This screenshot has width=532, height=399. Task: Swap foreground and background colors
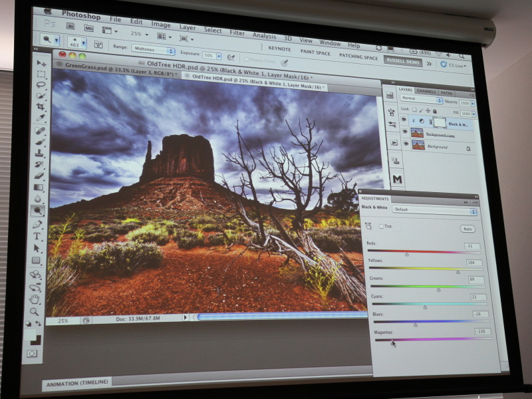pyautogui.click(x=39, y=324)
